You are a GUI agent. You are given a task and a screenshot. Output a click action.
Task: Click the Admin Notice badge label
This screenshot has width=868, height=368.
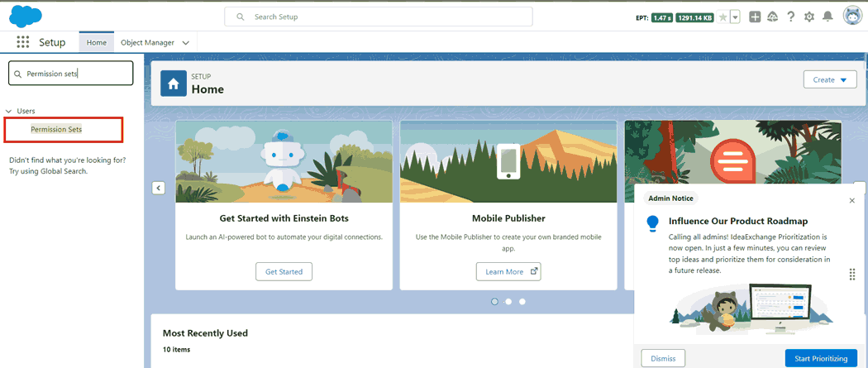pos(671,198)
